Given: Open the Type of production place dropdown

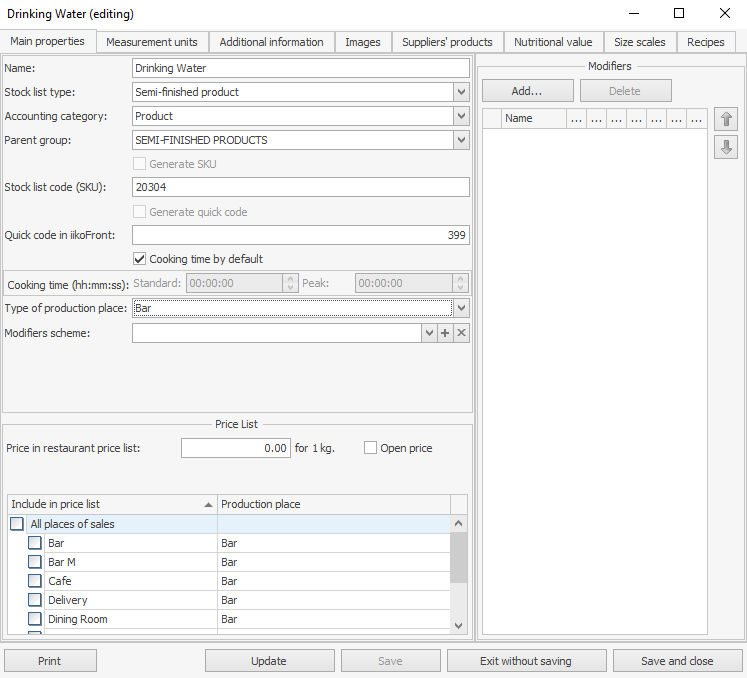Looking at the screenshot, I should pos(460,308).
